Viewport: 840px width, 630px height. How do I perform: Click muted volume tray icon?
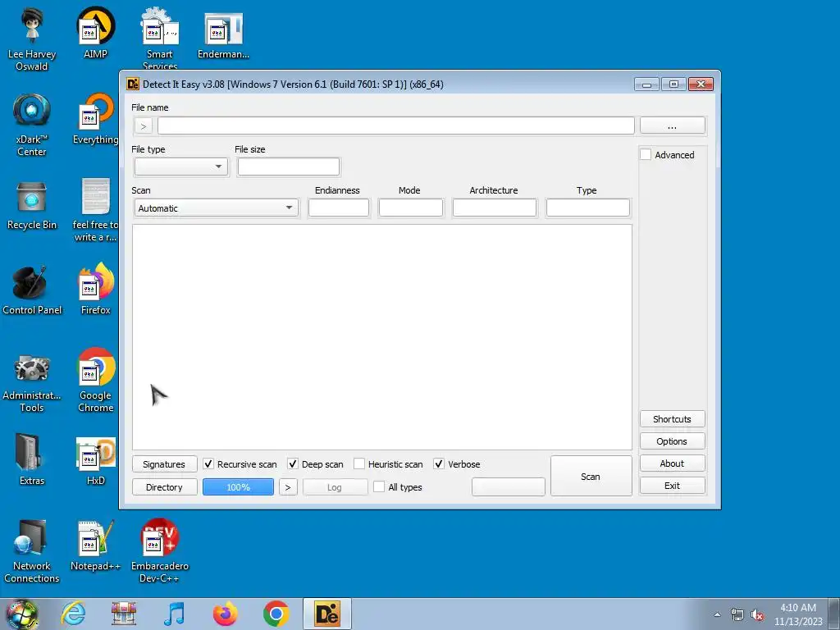[757, 614]
